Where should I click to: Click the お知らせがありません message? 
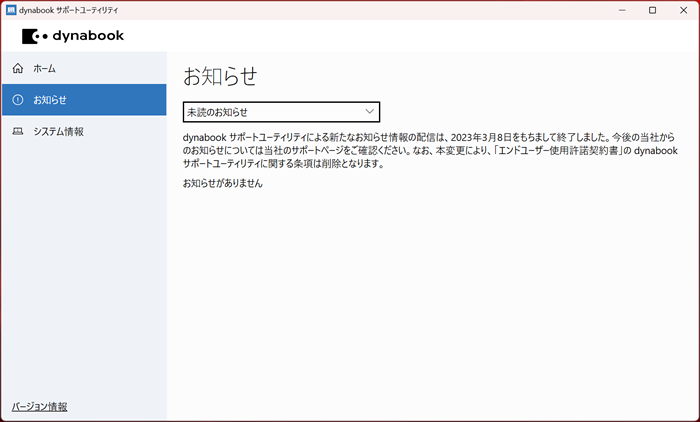223,183
